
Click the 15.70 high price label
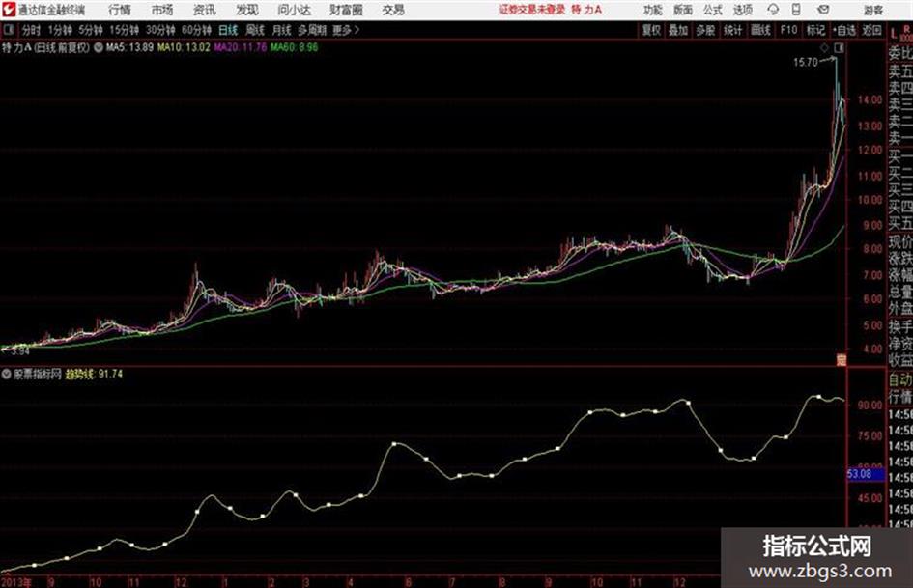point(806,63)
